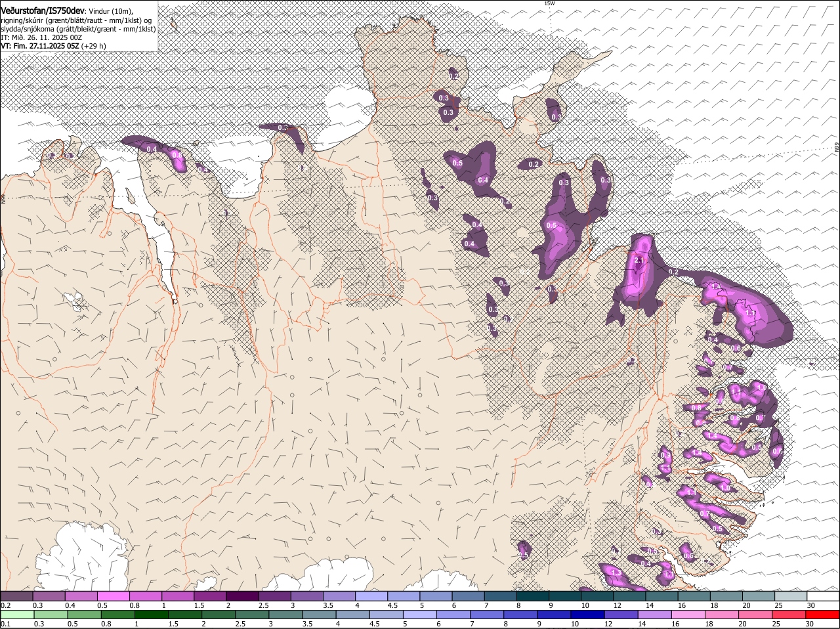The image size is (840, 629).
Task: Select the bright red lower legend swatch after 30
Action: click(822, 615)
